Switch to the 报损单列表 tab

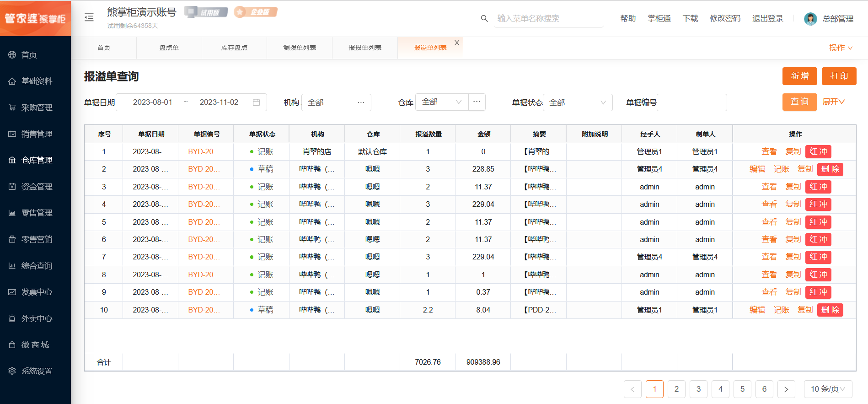pyautogui.click(x=365, y=48)
